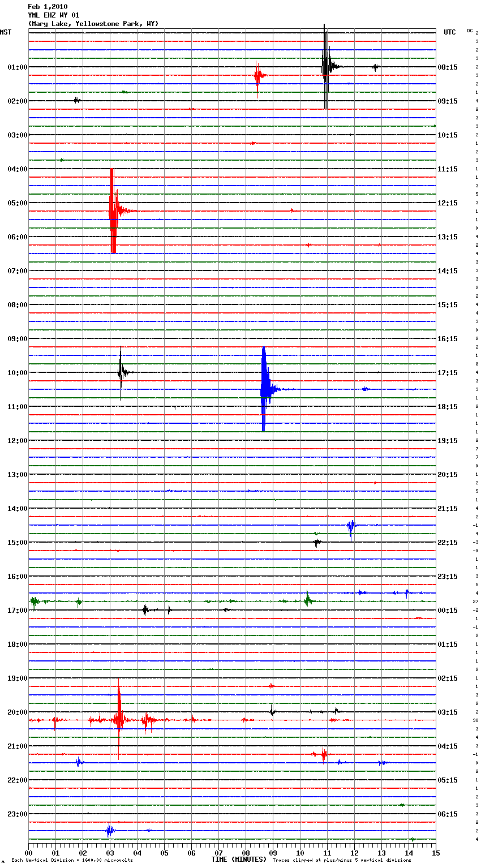481x868 pixels.
Task: Click the '14:00' MST hour label
Action: 17,508
